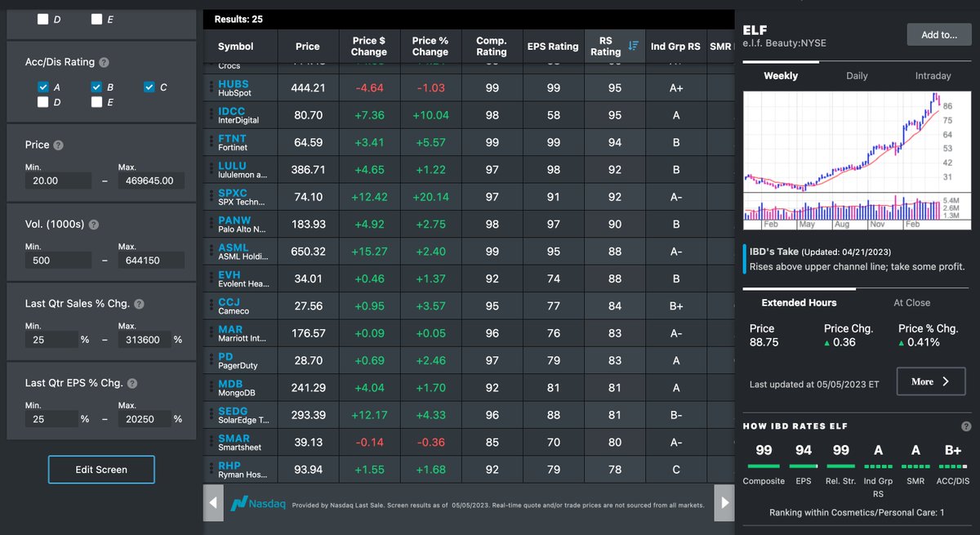Open LULU ticker link
Image resolution: width=980 pixels, height=535 pixels.
pos(232,166)
